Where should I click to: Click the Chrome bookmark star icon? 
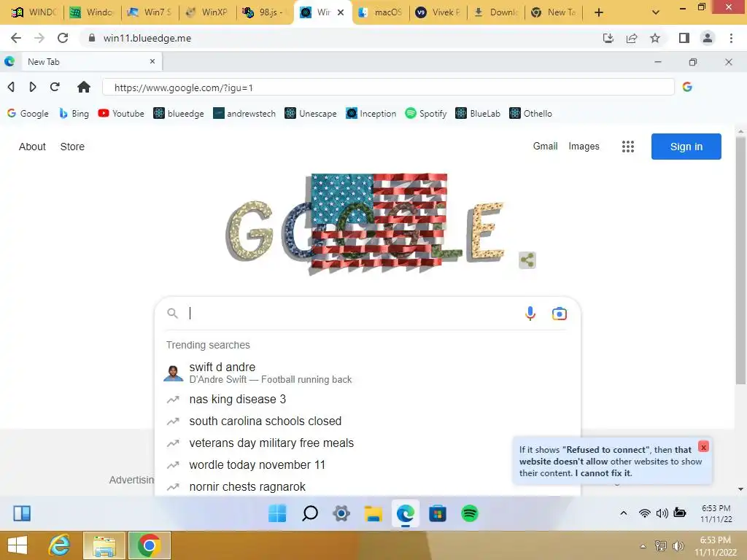(x=655, y=38)
